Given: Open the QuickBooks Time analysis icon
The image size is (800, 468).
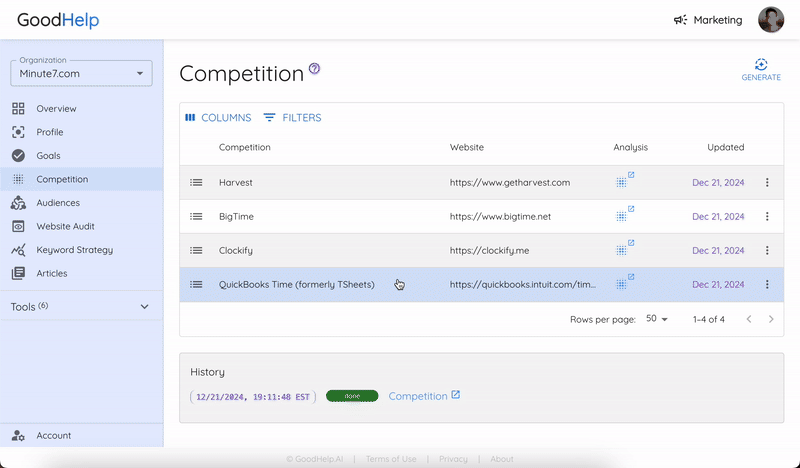Looking at the screenshot, I should [x=624, y=282].
